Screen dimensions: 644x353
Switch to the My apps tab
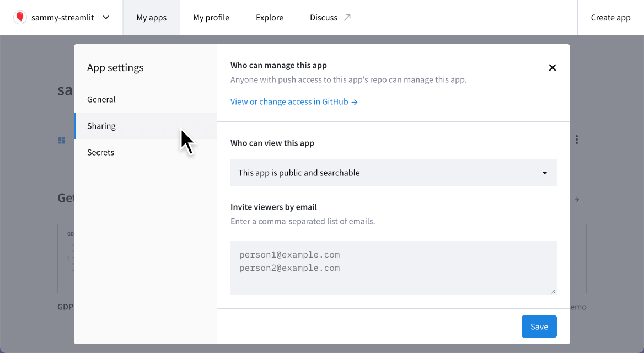click(151, 17)
